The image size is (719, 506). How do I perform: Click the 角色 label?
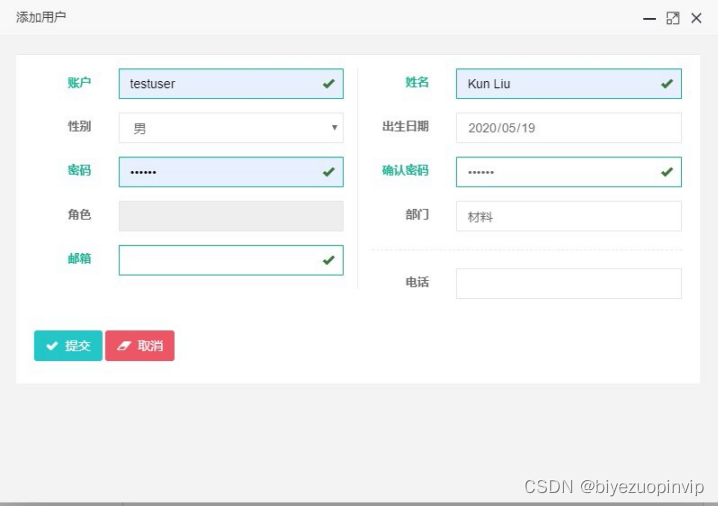[79, 215]
